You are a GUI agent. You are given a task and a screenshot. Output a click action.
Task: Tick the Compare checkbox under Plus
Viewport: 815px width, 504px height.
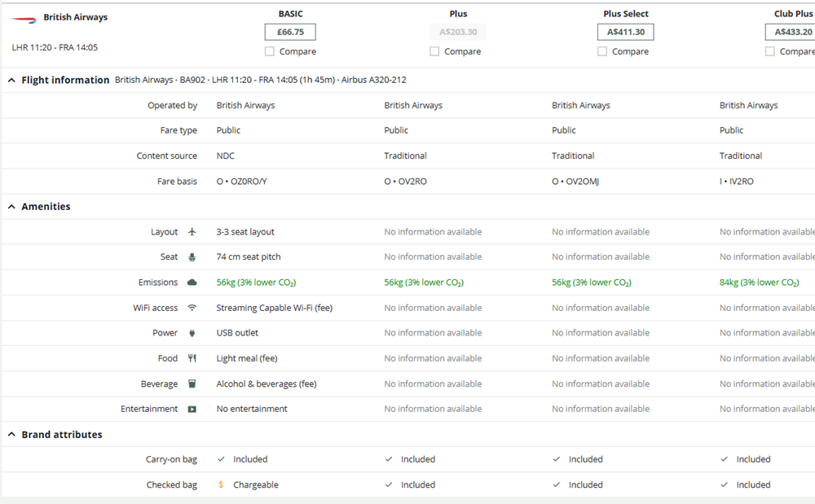[x=434, y=51]
